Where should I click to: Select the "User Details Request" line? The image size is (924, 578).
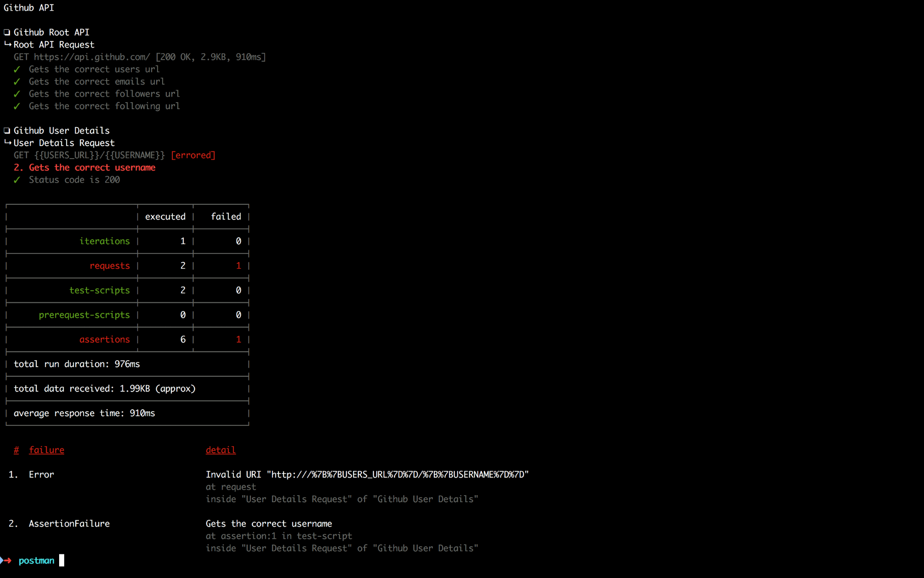[x=64, y=143]
